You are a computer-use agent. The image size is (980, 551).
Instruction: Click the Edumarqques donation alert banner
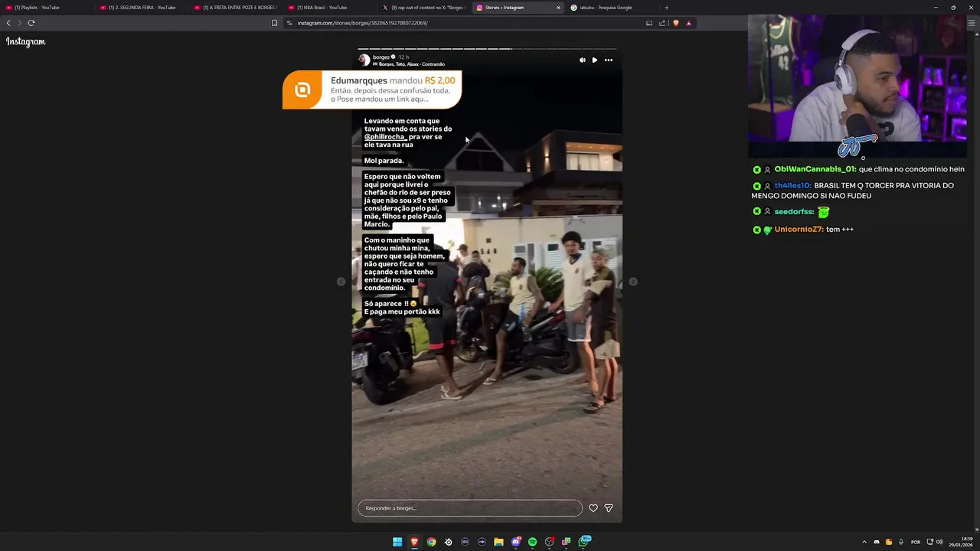tap(372, 90)
